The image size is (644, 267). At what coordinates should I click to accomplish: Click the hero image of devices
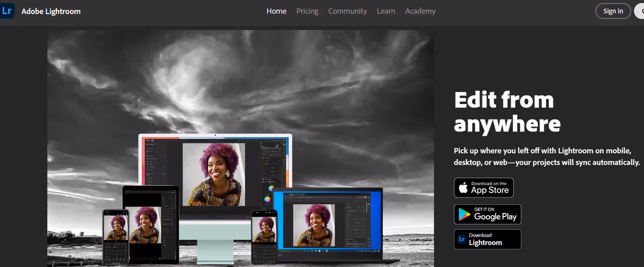240,148
